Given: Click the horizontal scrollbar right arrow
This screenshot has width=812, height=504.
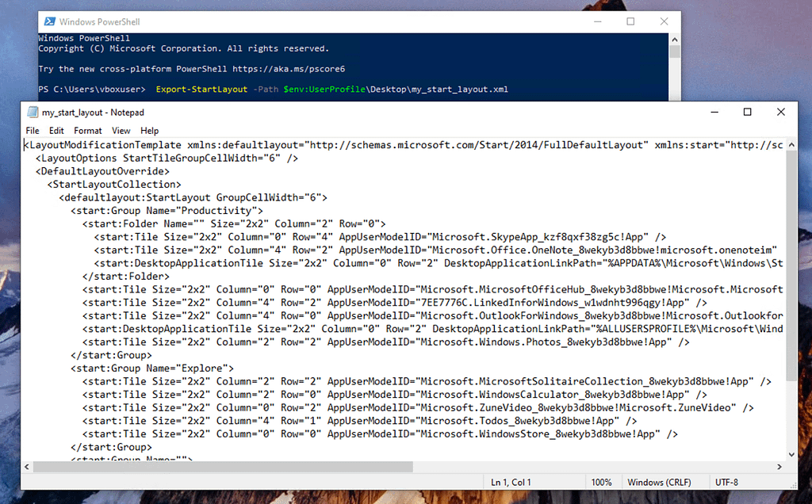Looking at the screenshot, I should 780,468.
